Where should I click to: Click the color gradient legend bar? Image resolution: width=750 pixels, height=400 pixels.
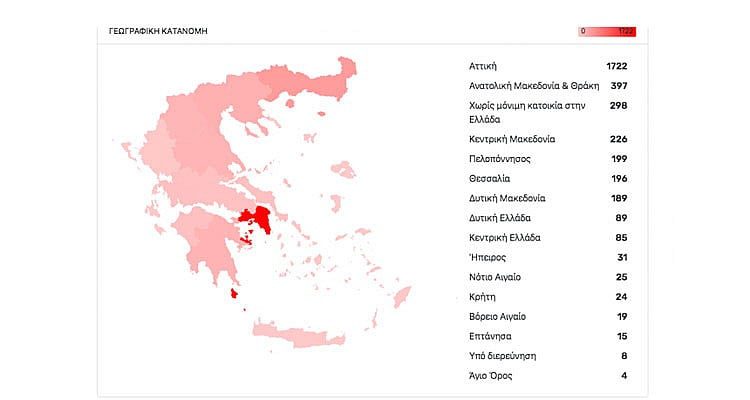click(607, 32)
